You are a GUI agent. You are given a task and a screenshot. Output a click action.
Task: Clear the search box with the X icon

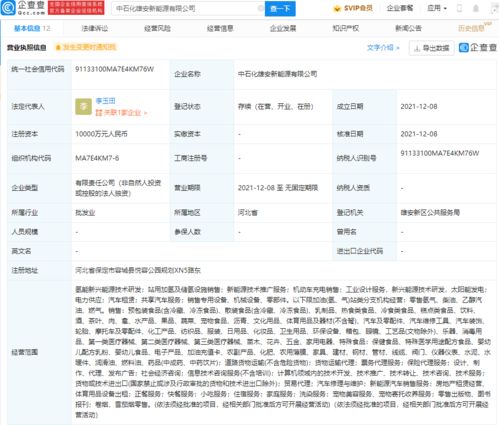click(261, 9)
